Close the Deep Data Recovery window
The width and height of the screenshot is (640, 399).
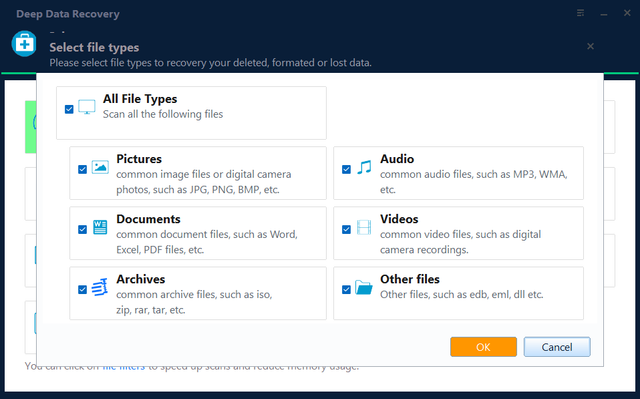pyautogui.click(x=627, y=13)
